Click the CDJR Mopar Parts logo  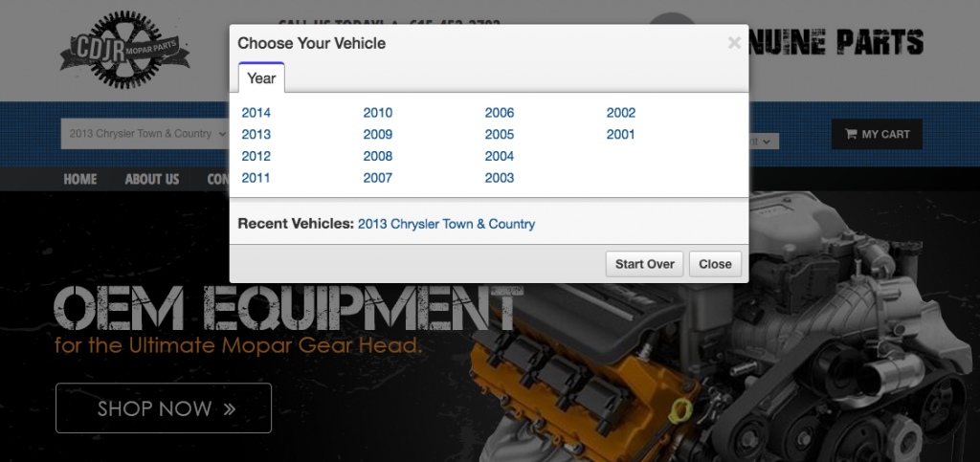click(125, 50)
